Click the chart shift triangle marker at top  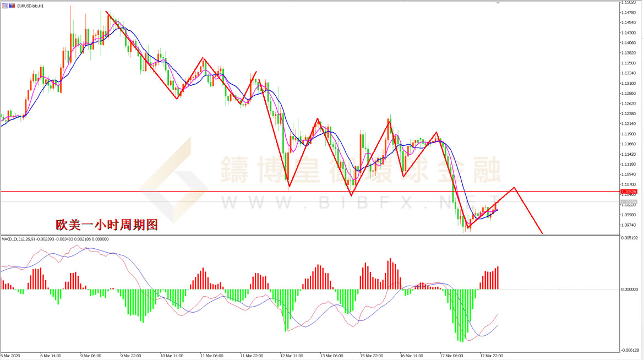pyautogui.click(x=499, y=3)
